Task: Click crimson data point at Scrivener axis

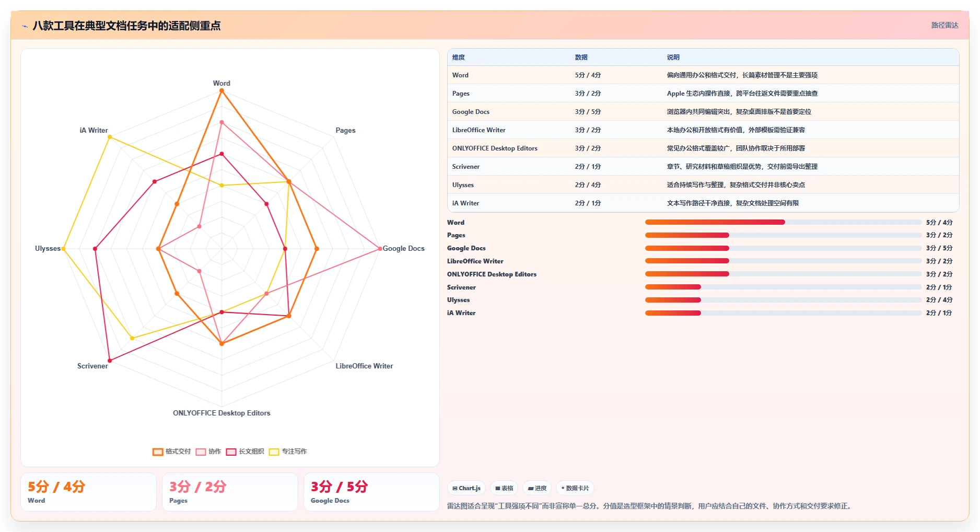Action: [x=110, y=361]
